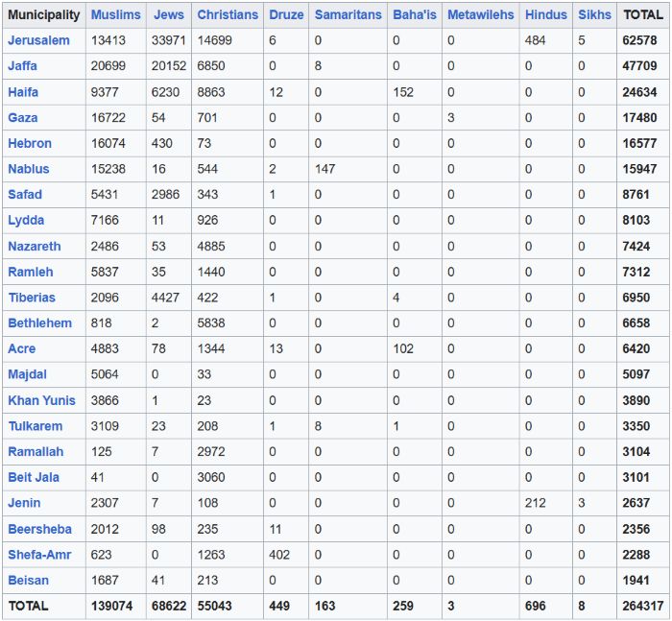Viewport: 672px width, 621px height.
Task: Open the Ramleh municipality link
Action: (31, 272)
